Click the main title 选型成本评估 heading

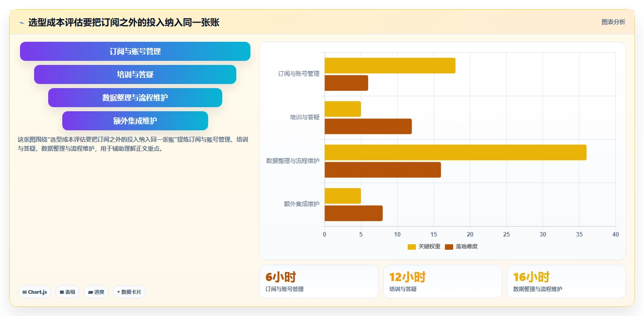click(x=124, y=22)
